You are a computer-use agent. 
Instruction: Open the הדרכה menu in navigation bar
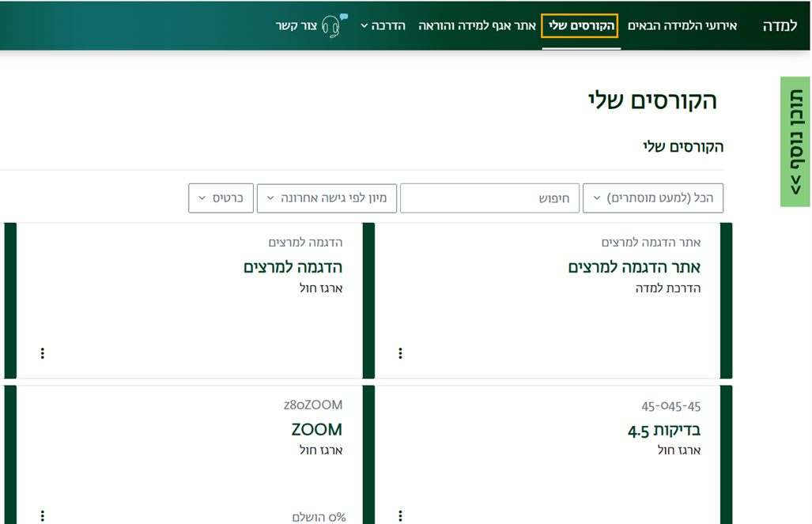383,26
